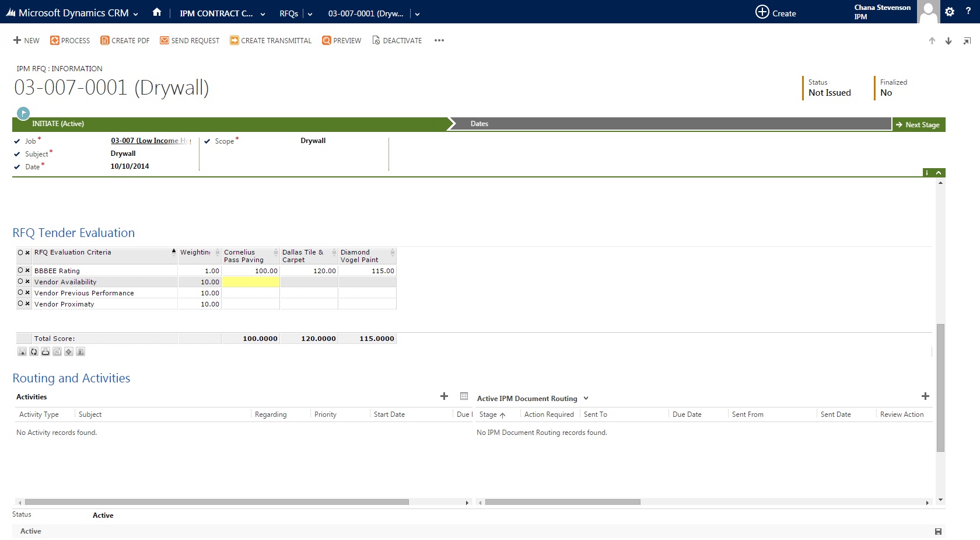Select the BBBEE Rating row circle

(x=20, y=270)
